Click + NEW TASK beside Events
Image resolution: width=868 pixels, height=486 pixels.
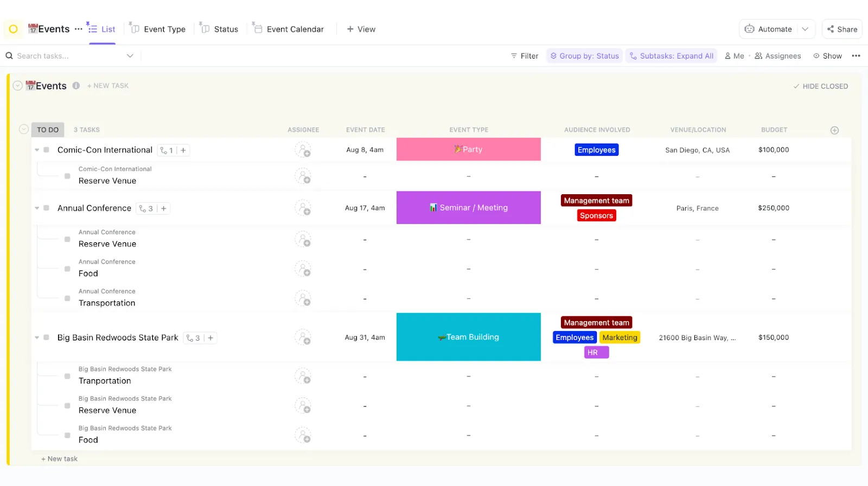point(108,86)
